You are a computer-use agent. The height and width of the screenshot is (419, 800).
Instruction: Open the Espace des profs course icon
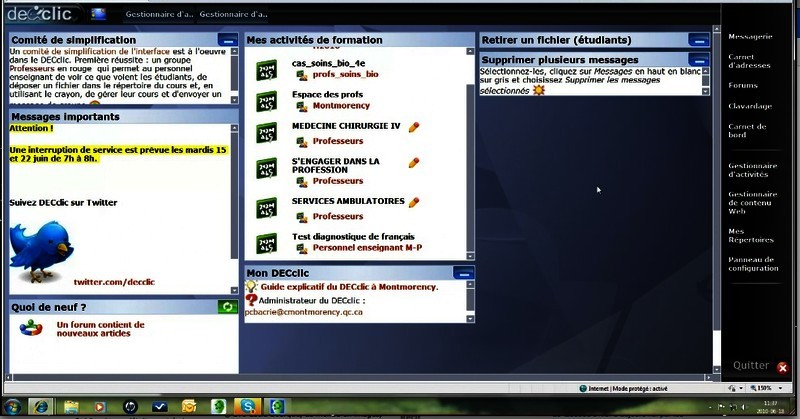266,101
